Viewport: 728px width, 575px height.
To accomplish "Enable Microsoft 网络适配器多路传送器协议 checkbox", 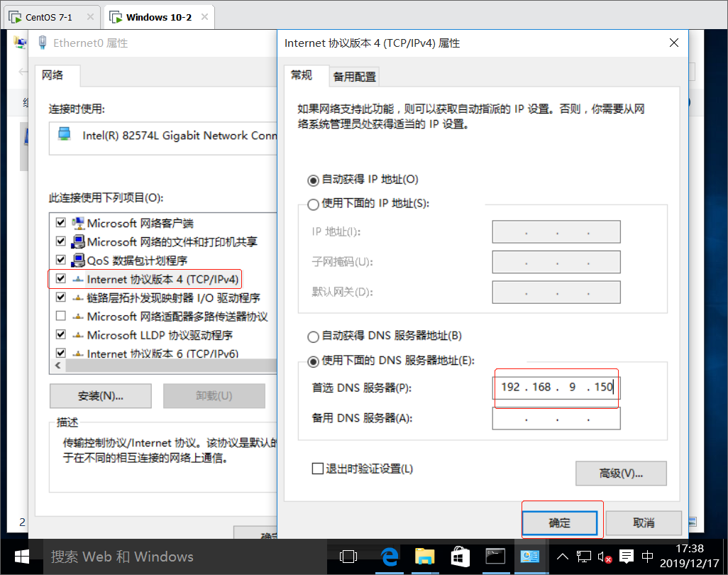I will coord(61,316).
